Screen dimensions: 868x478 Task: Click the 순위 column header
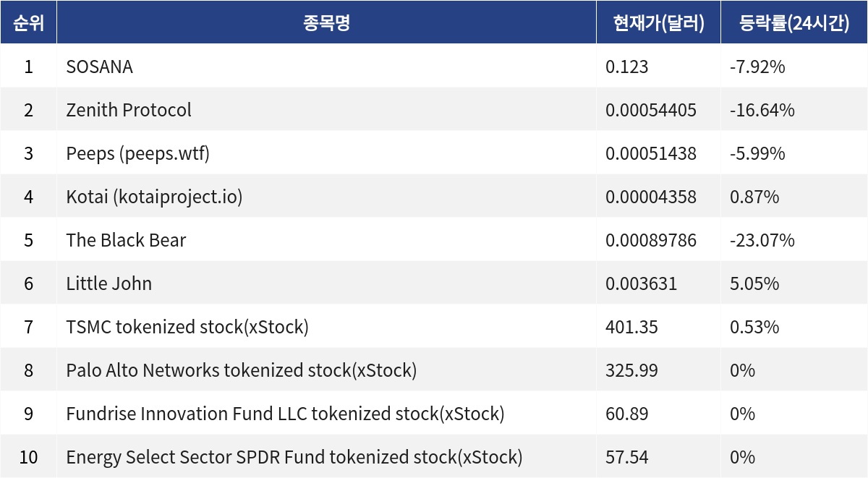point(28,22)
